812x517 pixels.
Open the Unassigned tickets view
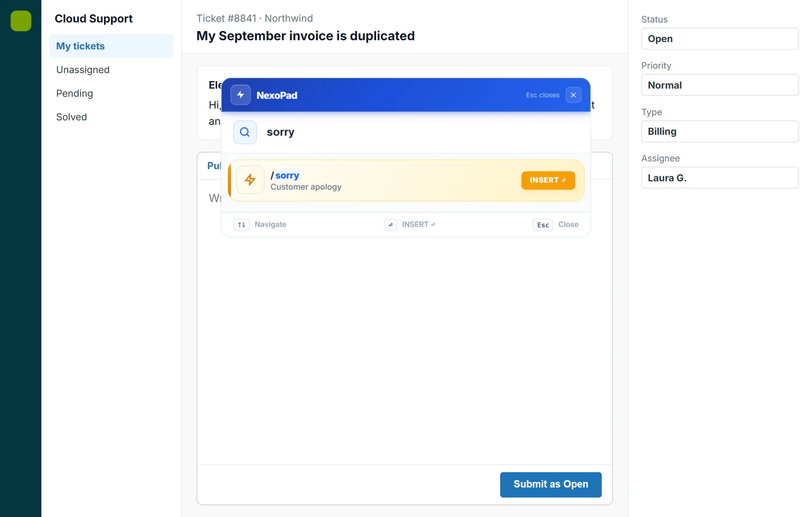tap(111, 70)
